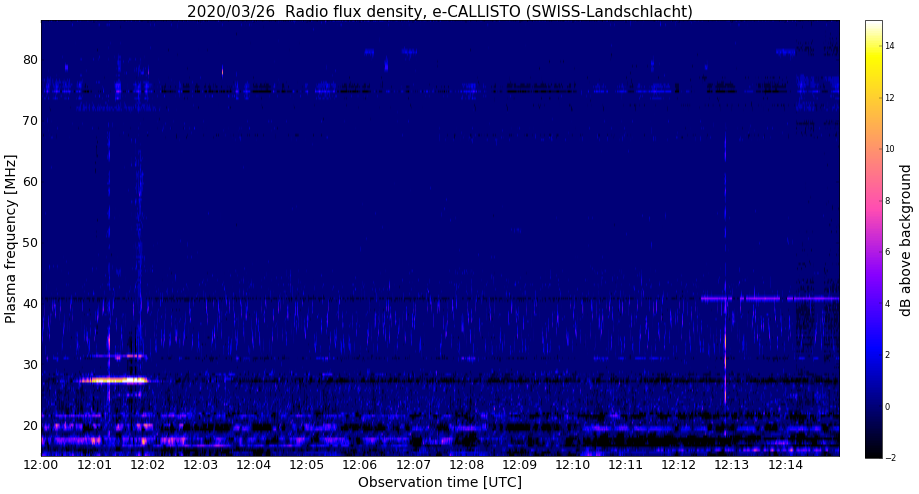Select the 12:02 time tick label
Screen dimensions: 919x494
point(147,465)
